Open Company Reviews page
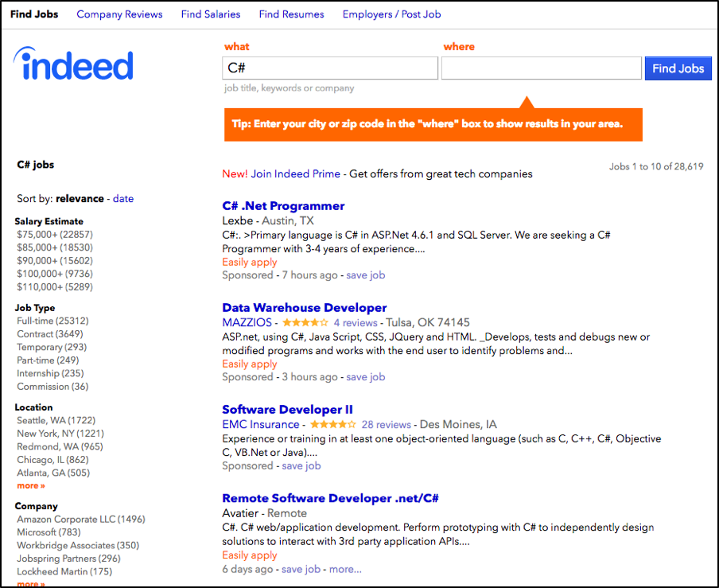Screen dimensions: 719x588 pyautogui.click(x=119, y=14)
